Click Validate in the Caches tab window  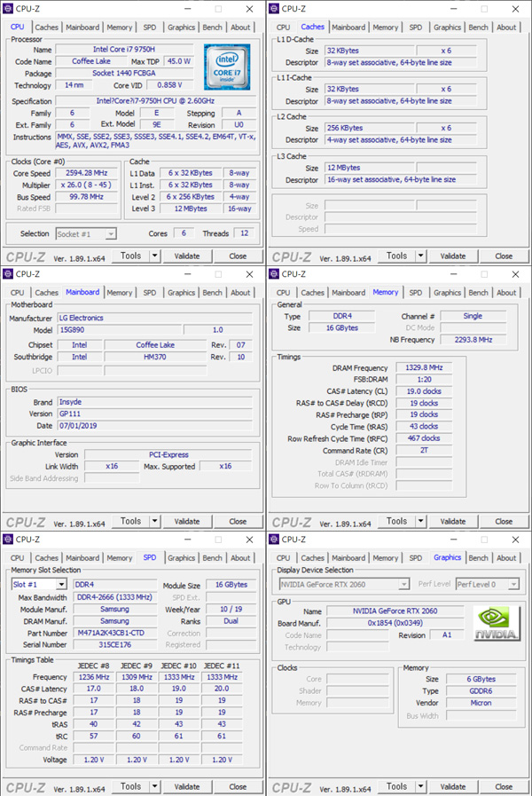(453, 256)
